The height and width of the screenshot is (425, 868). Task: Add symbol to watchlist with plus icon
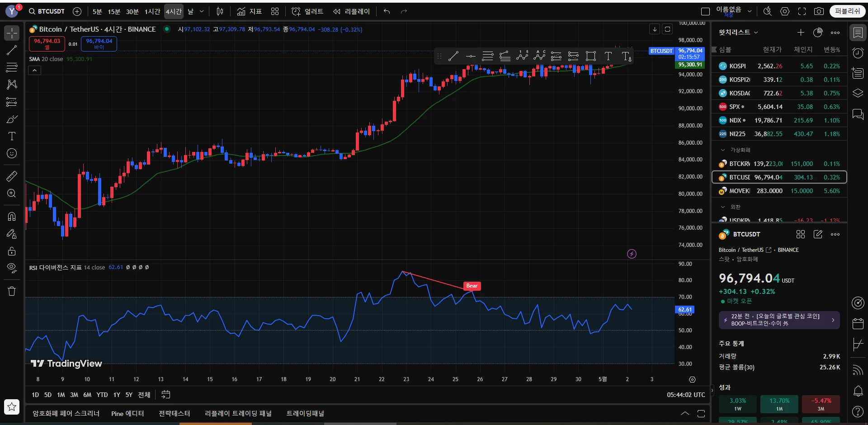click(801, 32)
